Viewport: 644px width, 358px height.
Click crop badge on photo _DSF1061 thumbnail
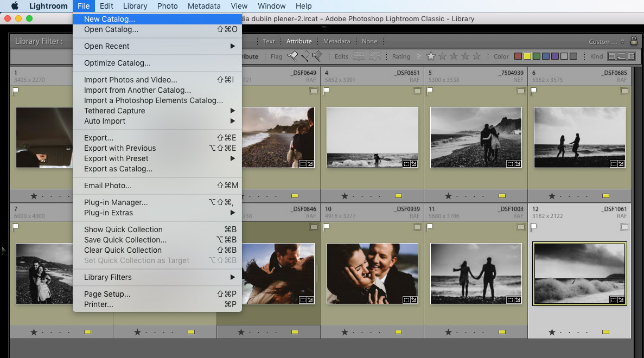(x=614, y=299)
